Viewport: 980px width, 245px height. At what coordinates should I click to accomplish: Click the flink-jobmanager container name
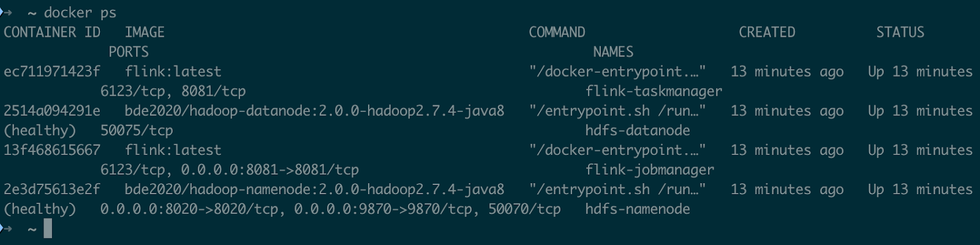(650, 170)
